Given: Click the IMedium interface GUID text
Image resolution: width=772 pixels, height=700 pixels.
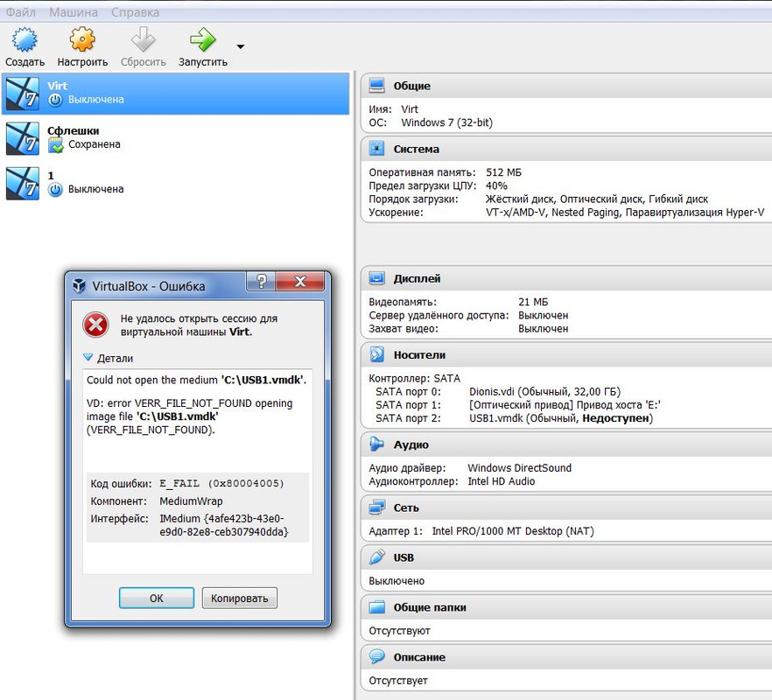Looking at the screenshot, I should (224, 525).
